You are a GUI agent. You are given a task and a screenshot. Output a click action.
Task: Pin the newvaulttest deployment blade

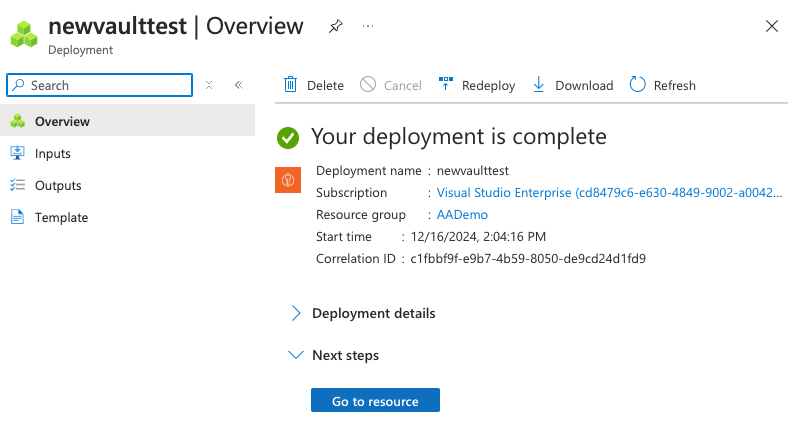pos(335,27)
